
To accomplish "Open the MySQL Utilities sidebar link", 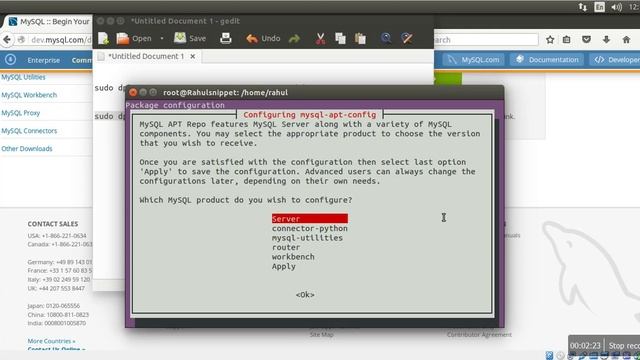I will click(23, 77).
